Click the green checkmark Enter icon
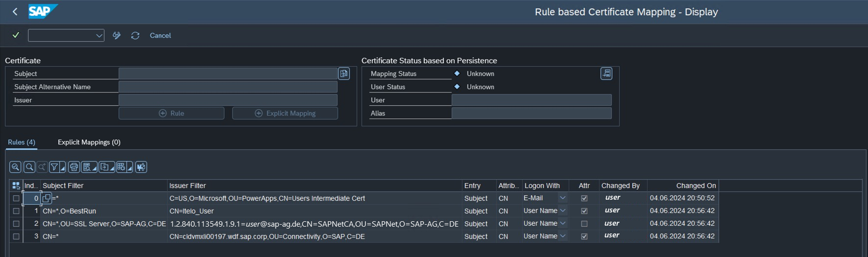Viewport: 868px width, 257px height. 16,35
